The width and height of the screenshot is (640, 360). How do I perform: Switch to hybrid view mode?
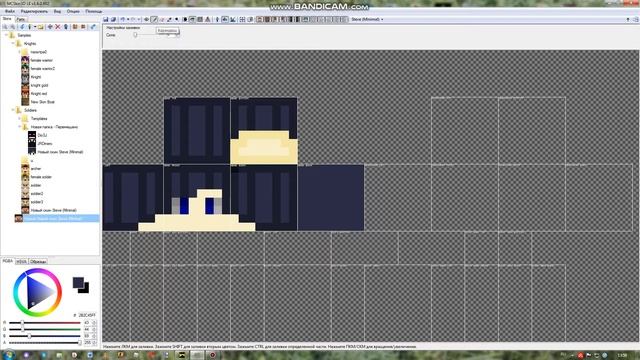pyautogui.click(x=232, y=19)
